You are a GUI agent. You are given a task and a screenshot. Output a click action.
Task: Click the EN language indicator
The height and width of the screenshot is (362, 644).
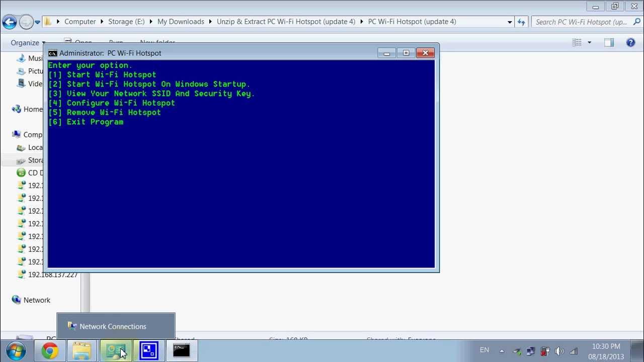(x=484, y=350)
